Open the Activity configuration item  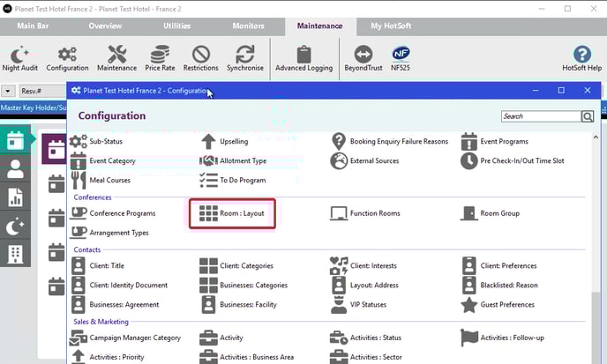coord(221,338)
